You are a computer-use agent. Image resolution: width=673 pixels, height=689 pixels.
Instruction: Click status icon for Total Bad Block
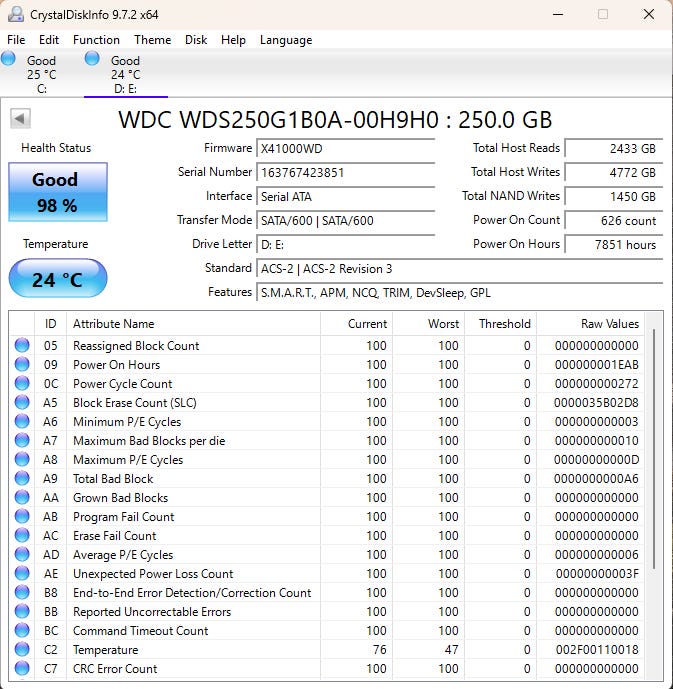(x=22, y=479)
